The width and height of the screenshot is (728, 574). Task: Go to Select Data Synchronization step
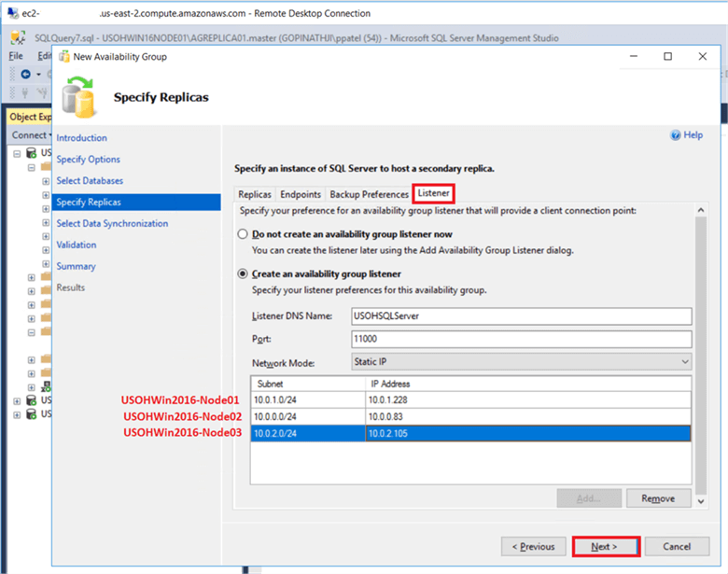[x=112, y=223]
